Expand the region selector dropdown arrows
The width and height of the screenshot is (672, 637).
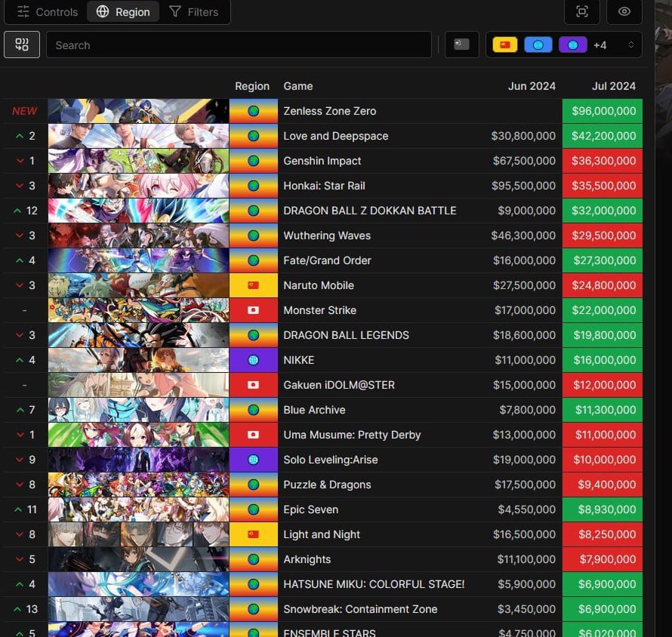pos(631,45)
